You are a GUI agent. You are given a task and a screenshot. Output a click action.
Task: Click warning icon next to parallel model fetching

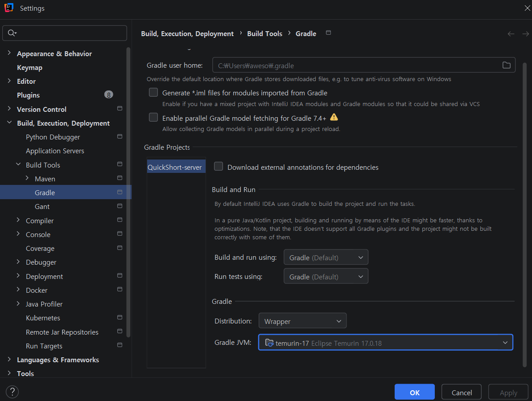pos(334,117)
